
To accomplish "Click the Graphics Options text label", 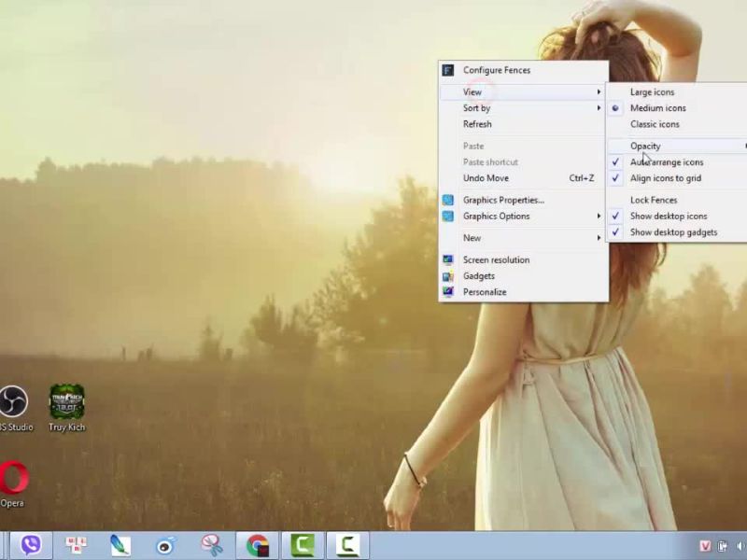I will pyautogui.click(x=497, y=217).
